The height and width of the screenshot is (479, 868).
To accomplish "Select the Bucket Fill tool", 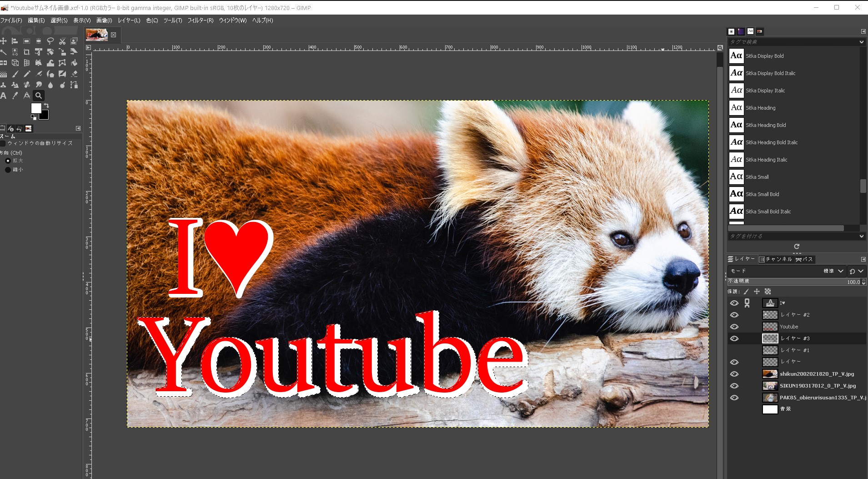I will (x=74, y=63).
